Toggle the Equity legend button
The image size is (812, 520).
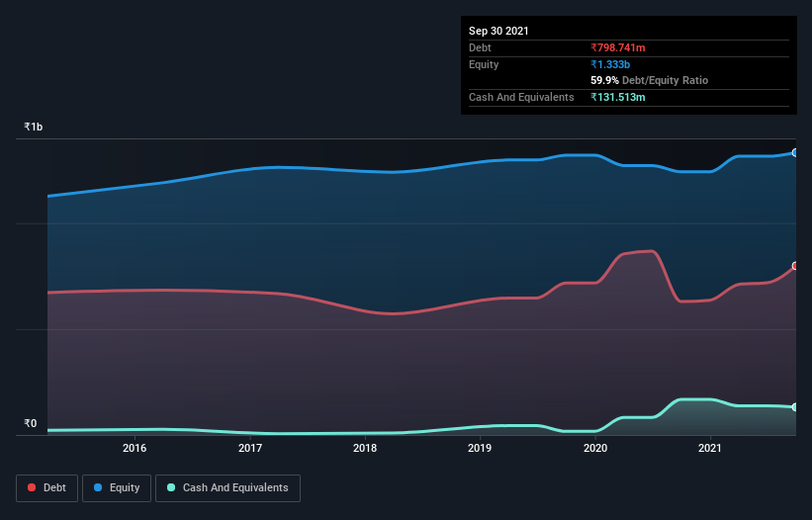click(x=117, y=488)
